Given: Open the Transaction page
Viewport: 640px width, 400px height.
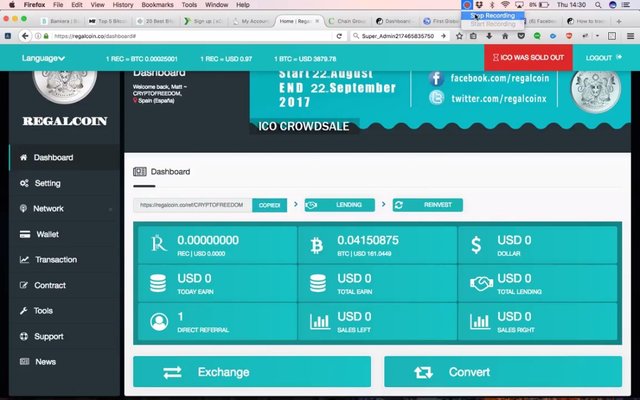Looking at the screenshot, I should 64,260.
